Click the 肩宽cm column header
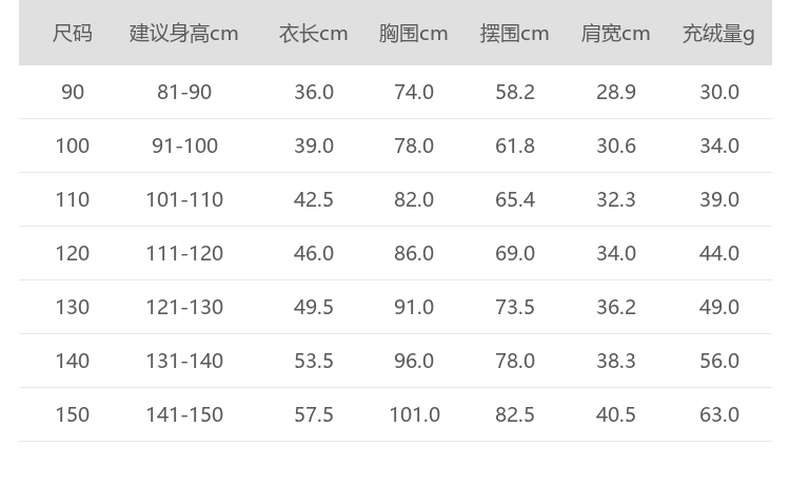The height and width of the screenshot is (485, 790). 615,33
